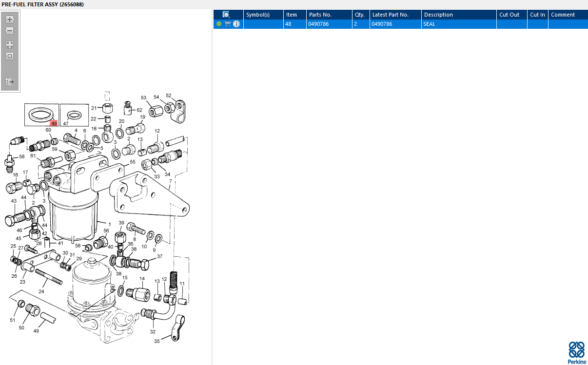The width and height of the screenshot is (588, 365).
Task: Select callout 56 in the diagram
Action: (x=106, y=231)
